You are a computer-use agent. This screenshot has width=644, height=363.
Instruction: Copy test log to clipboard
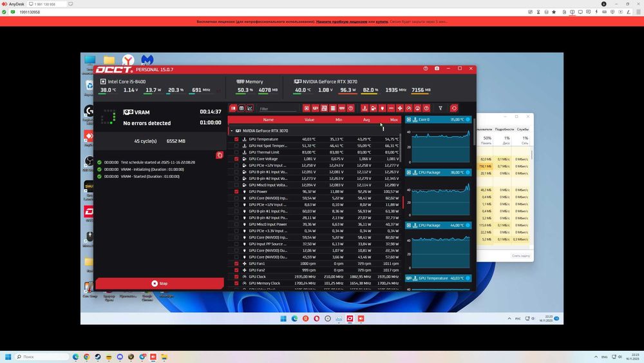(220, 155)
